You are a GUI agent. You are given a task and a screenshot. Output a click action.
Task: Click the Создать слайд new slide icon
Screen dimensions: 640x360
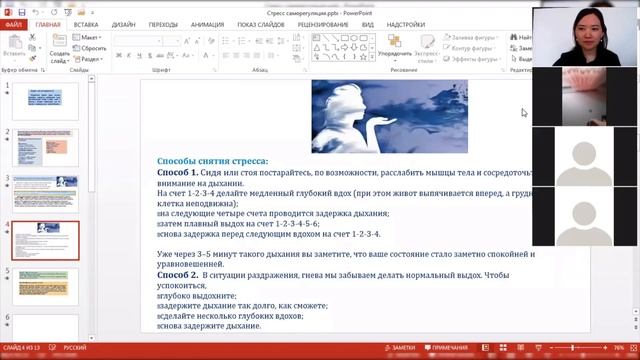(60, 40)
